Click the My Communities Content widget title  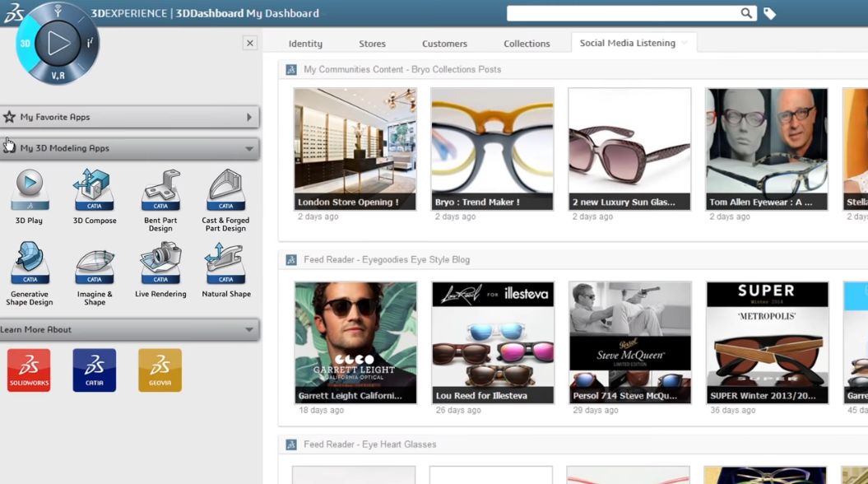coord(402,70)
